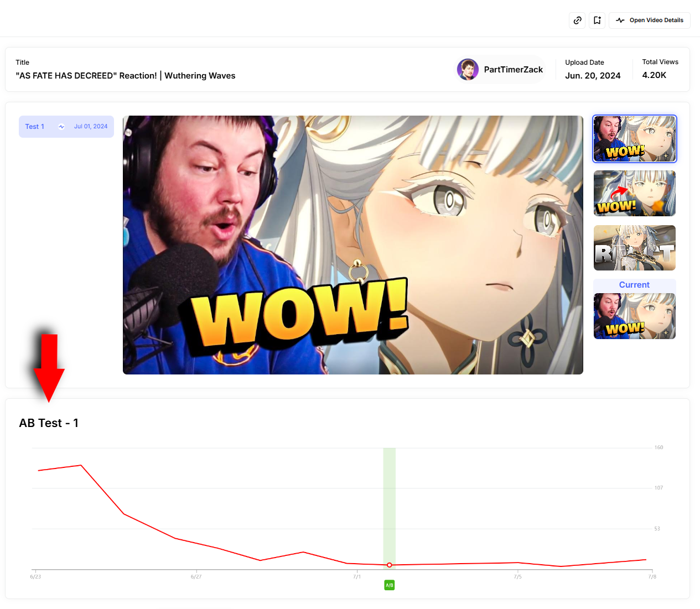The height and width of the screenshot is (609, 700).
Task: Click total views value 4.20K
Action: click(654, 75)
